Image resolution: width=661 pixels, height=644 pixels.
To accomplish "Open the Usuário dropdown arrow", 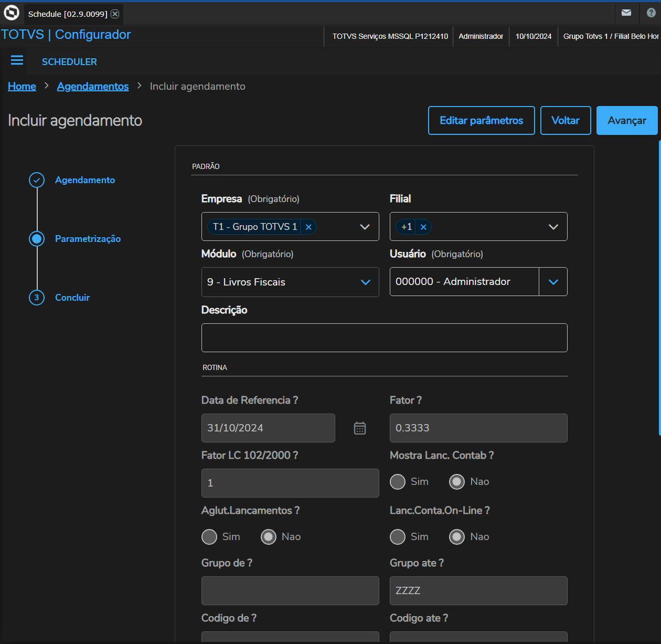I will 553,282.
